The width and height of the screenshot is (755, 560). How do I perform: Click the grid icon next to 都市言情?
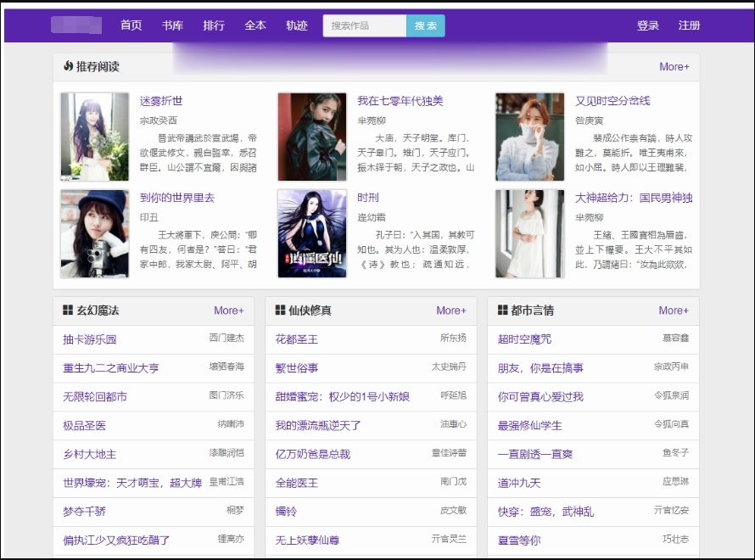(502, 311)
